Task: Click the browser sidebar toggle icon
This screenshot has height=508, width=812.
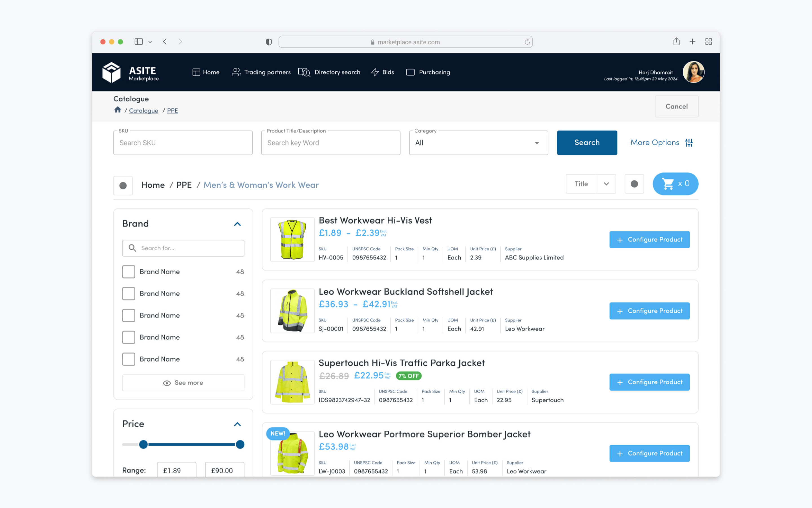Action: pyautogui.click(x=139, y=42)
